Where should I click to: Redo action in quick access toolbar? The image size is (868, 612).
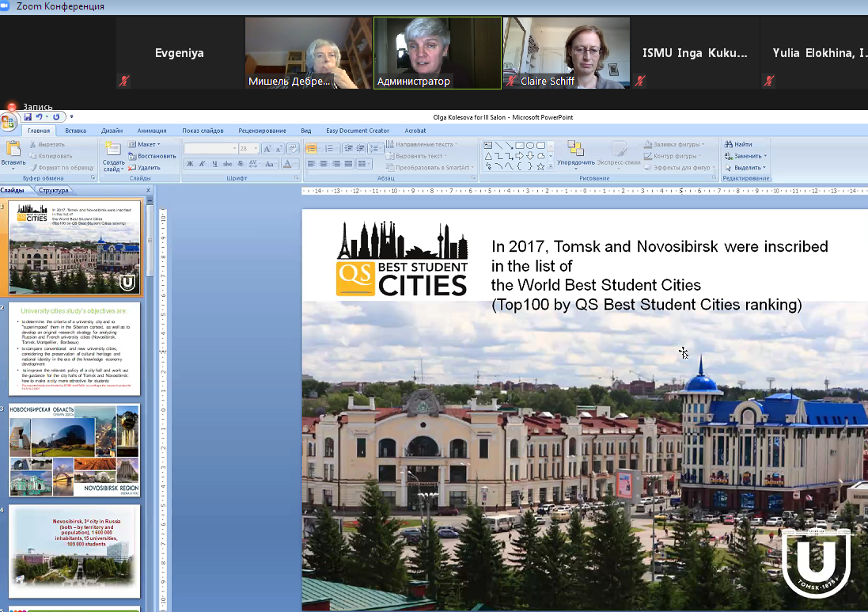56,117
